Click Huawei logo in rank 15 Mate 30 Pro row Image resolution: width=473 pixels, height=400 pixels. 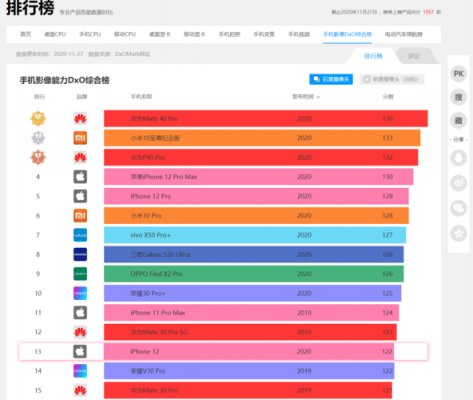pos(80,390)
